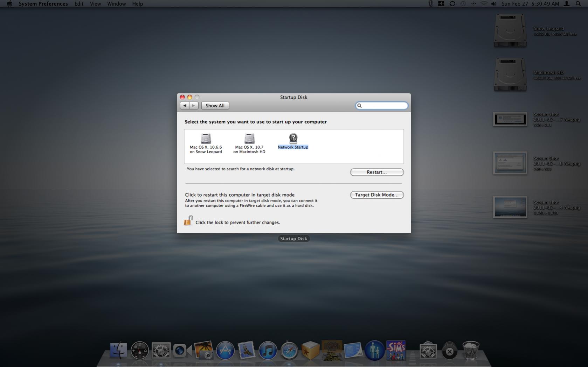
Task: Open the user account menu bar icon
Action: [567, 3]
